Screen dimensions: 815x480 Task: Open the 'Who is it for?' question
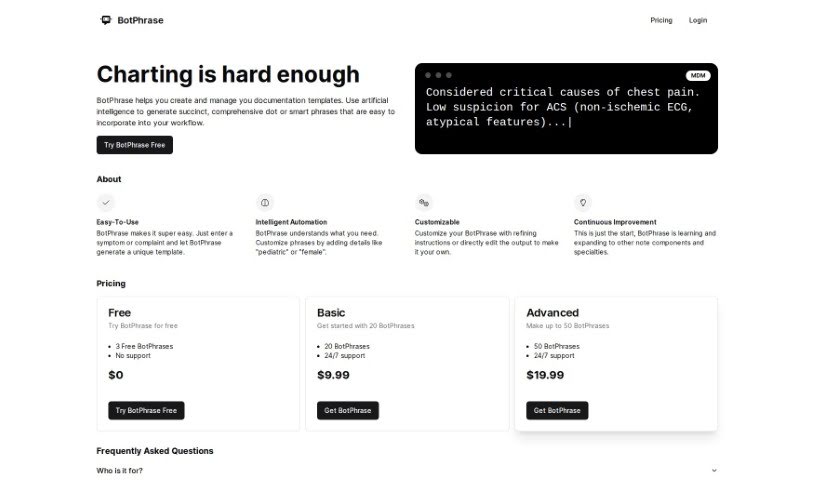click(x=120, y=470)
